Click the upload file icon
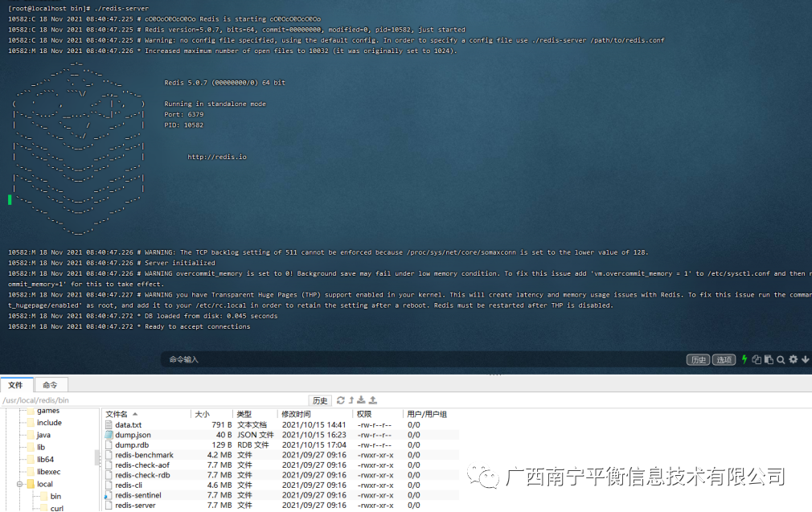 [x=373, y=400]
